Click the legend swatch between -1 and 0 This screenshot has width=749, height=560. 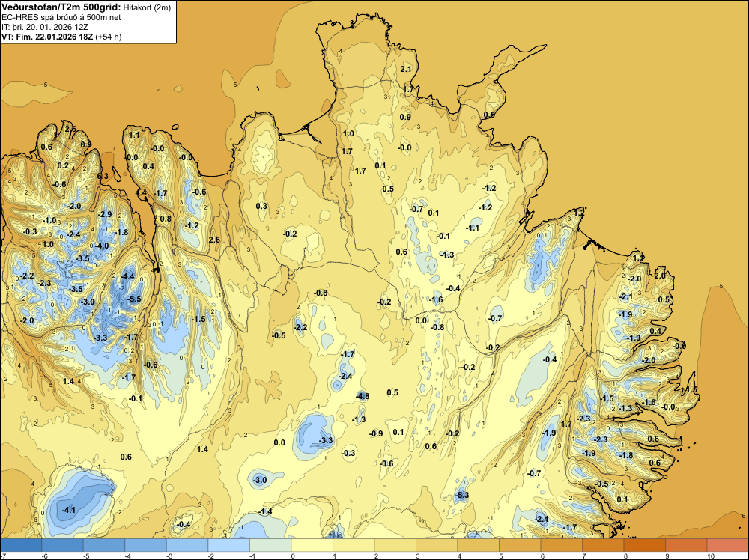[x=270, y=545]
